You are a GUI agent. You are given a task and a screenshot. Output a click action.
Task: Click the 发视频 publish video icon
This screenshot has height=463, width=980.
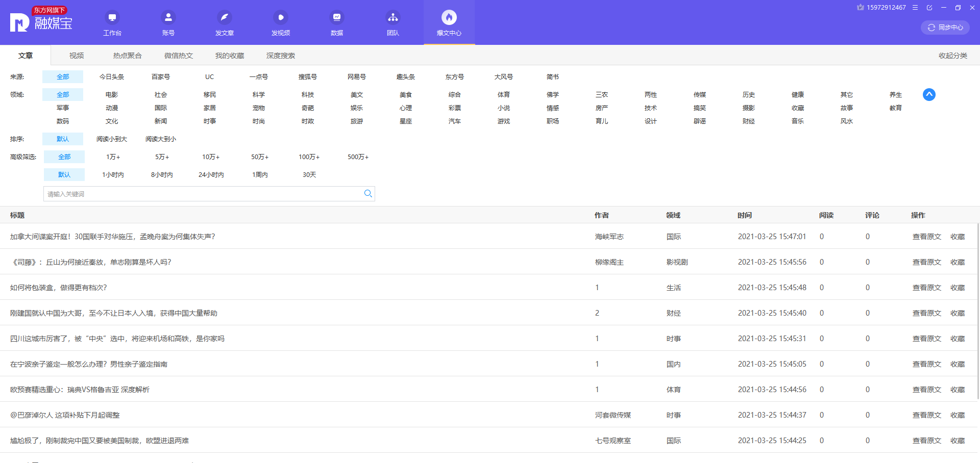pos(281,18)
